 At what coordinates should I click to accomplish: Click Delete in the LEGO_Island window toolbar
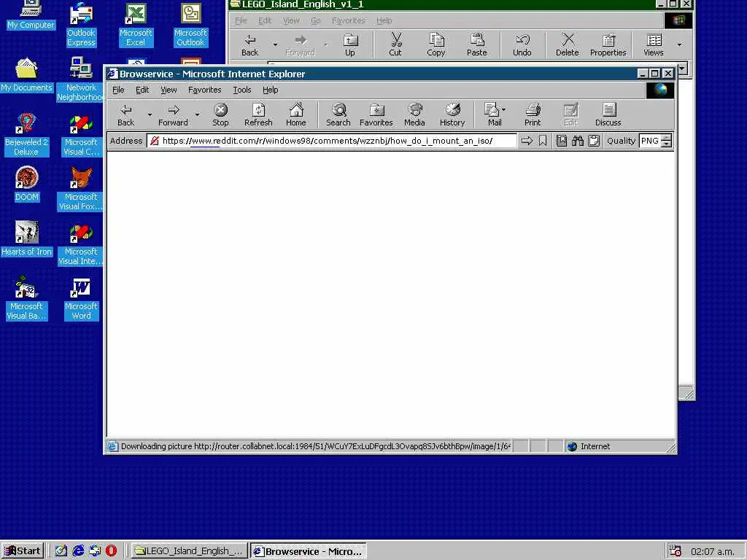pyautogui.click(x=568, y=44)
